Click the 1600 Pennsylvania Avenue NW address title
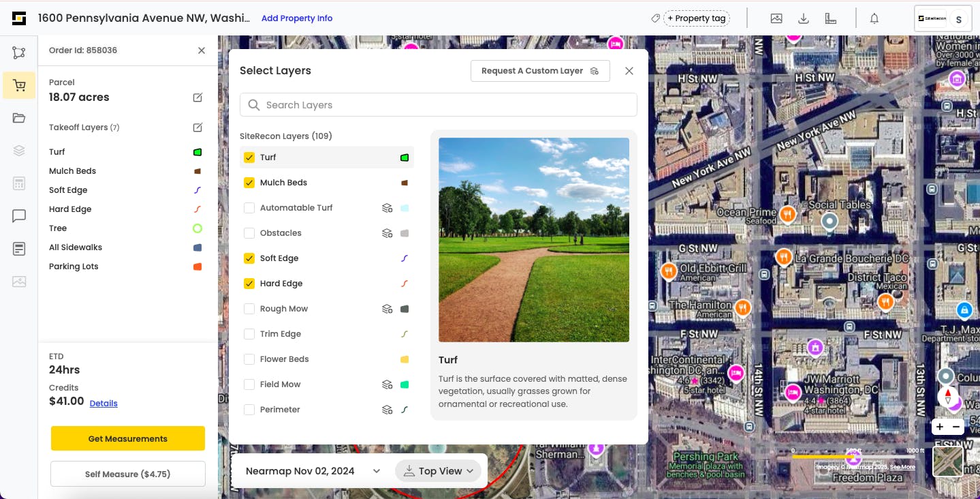 144,18
